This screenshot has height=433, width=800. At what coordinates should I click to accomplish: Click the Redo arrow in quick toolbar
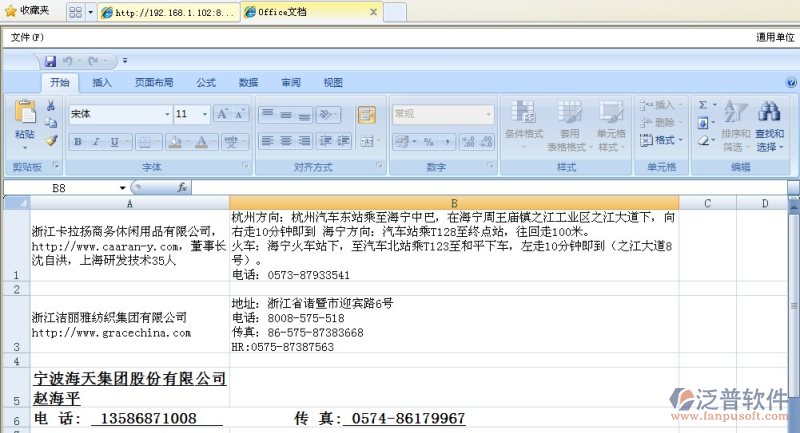[x=93, y=61]
